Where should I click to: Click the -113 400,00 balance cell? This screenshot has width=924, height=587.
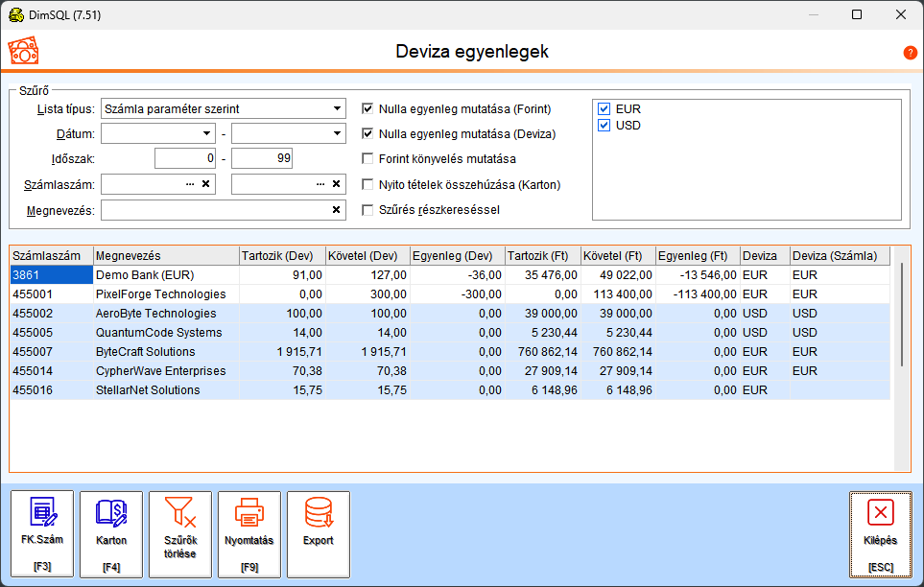[x=698, y=294]
